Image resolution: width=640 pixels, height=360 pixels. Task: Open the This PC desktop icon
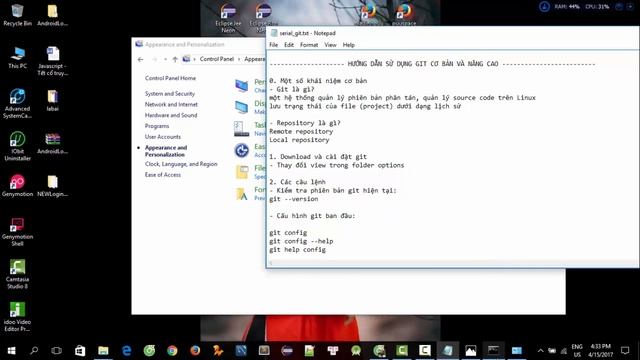pos(17,58)
